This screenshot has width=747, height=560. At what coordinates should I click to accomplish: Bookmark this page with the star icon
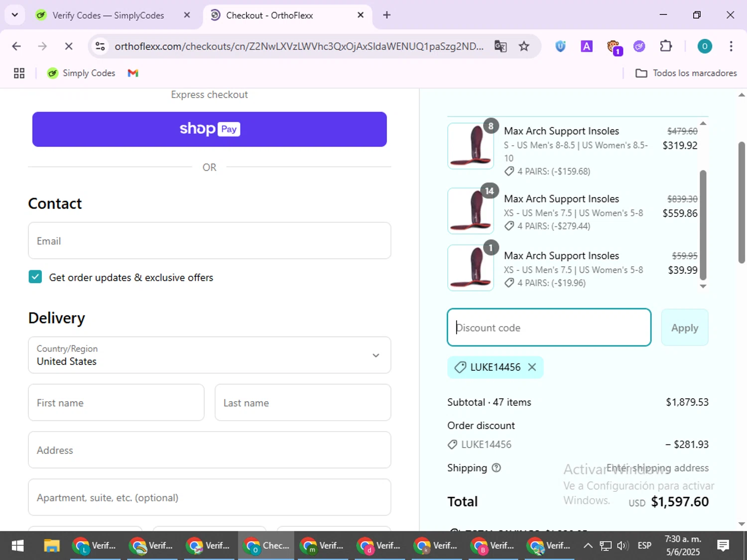coord(524,46)
